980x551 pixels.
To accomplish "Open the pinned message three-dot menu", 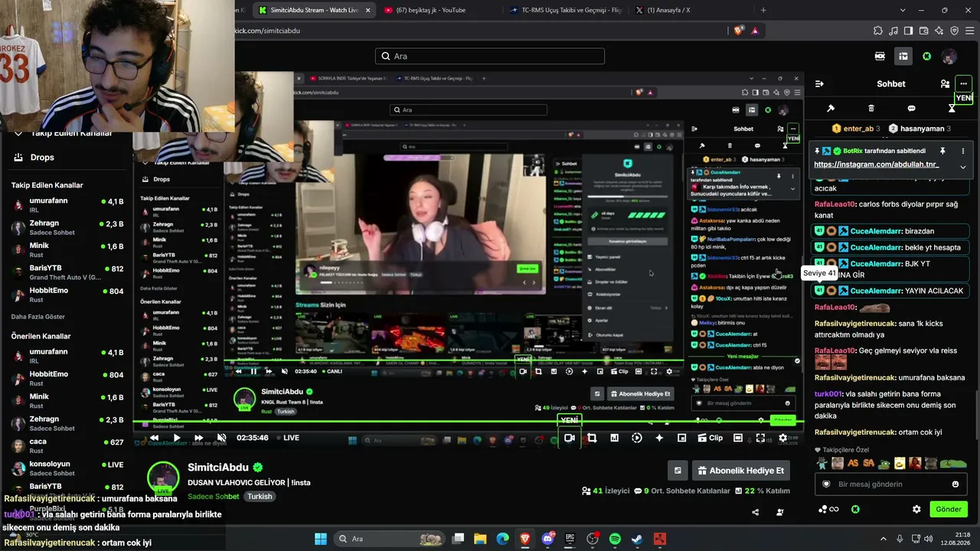I will tap(963, 151).
